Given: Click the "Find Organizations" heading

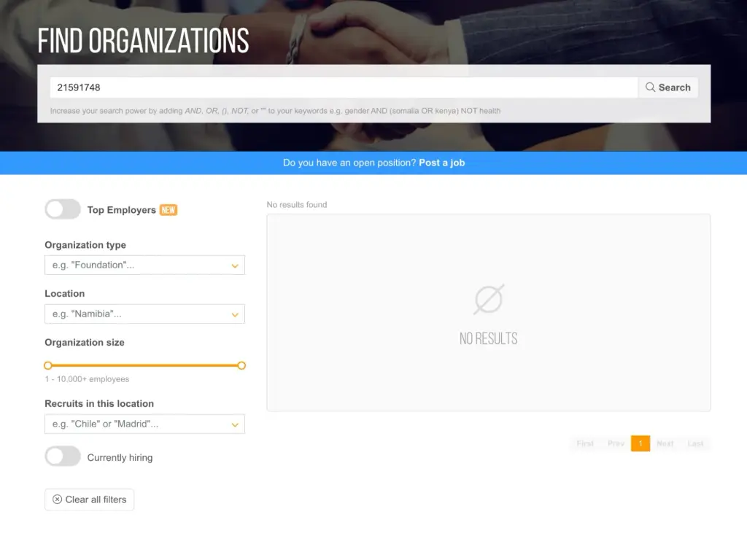Looking at the screenshot, I should (144, 41).
